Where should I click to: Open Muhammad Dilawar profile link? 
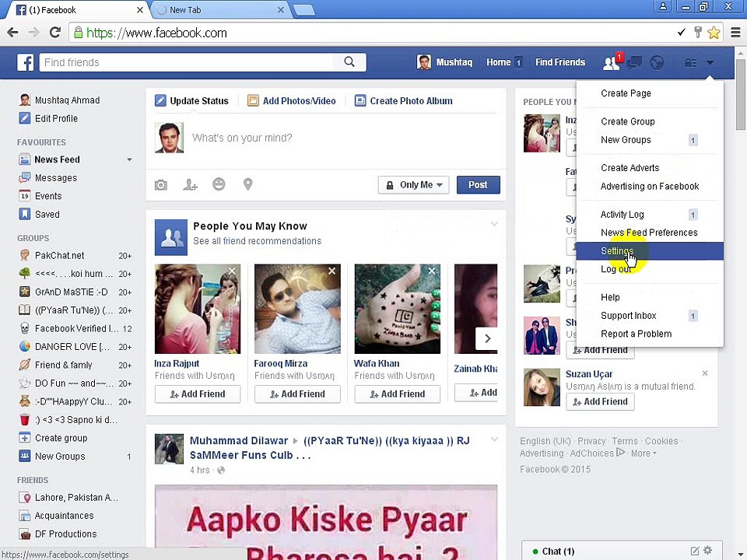[x=239, y=440]
